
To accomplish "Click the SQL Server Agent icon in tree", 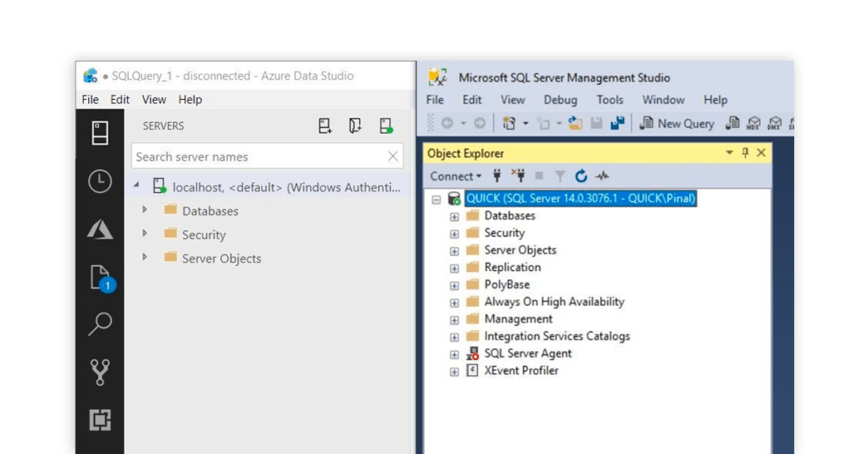I will tap(472, 353).
